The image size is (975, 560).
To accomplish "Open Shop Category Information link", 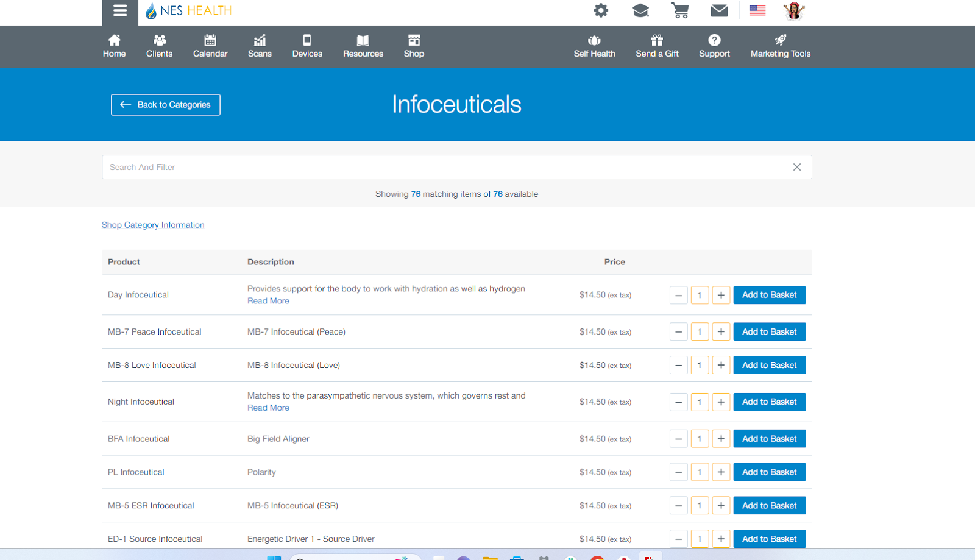I will point(153,225).
